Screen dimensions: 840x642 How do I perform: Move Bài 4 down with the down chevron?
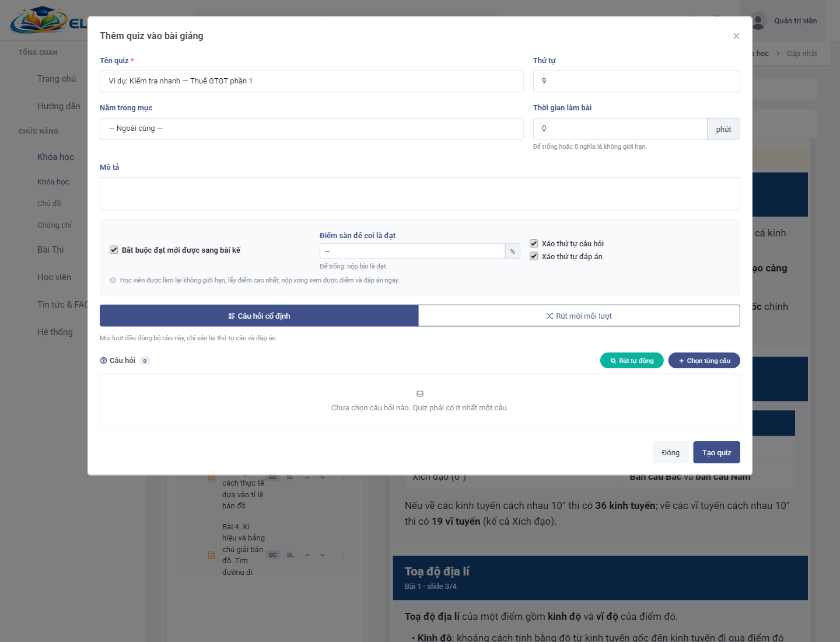(323, 555)
